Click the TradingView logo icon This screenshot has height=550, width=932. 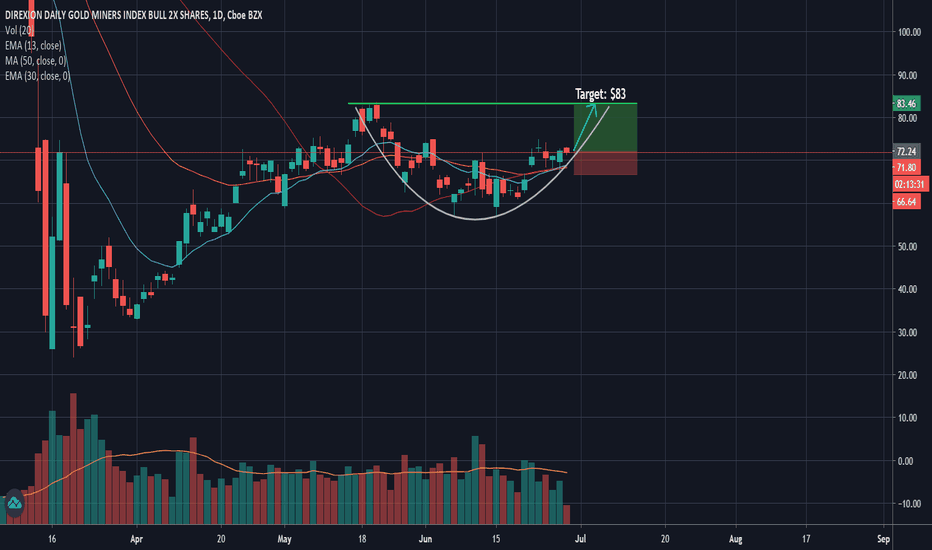pos(14,504)
